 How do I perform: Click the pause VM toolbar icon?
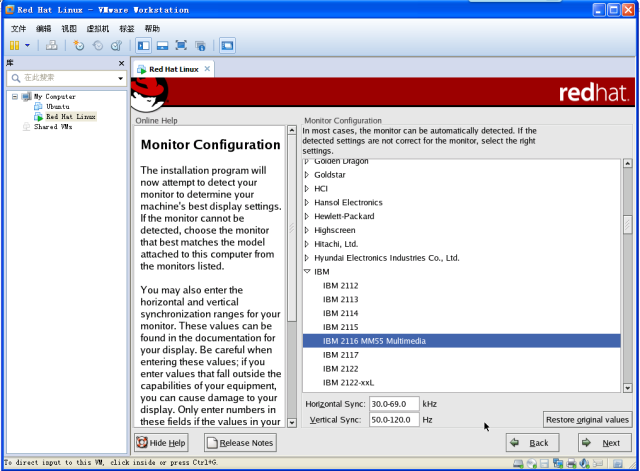(x=14, y=45)
